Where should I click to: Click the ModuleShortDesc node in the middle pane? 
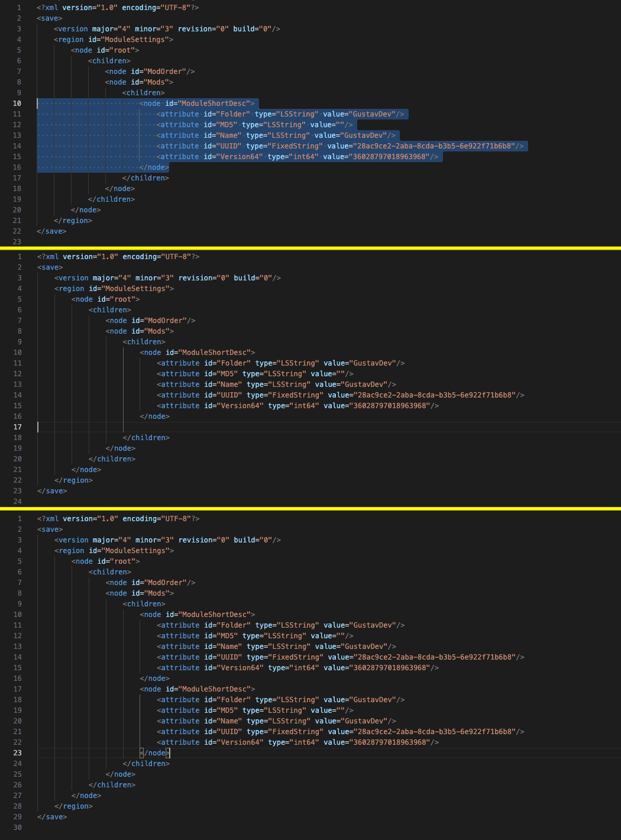coord(198,353)
